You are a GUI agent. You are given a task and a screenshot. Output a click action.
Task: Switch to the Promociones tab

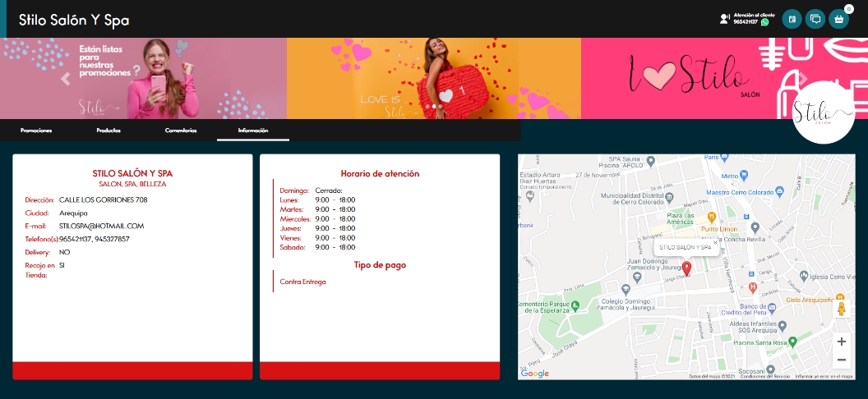point(36,131)
